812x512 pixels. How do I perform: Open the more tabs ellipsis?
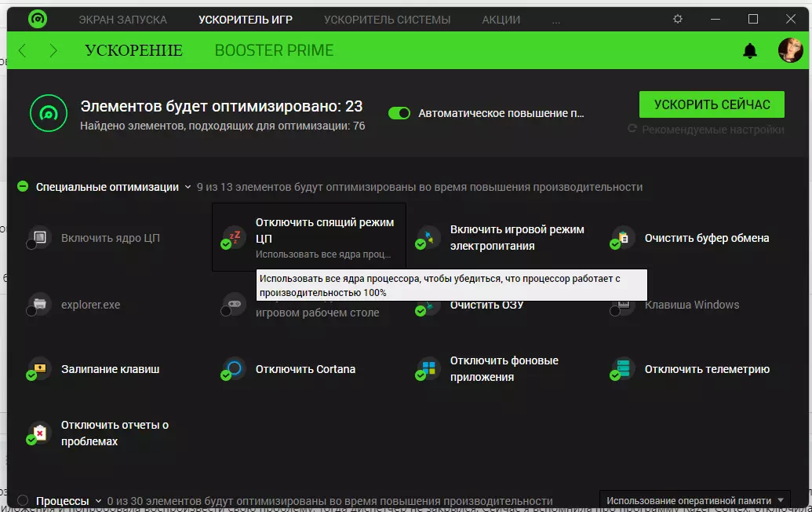click(555, 21)
